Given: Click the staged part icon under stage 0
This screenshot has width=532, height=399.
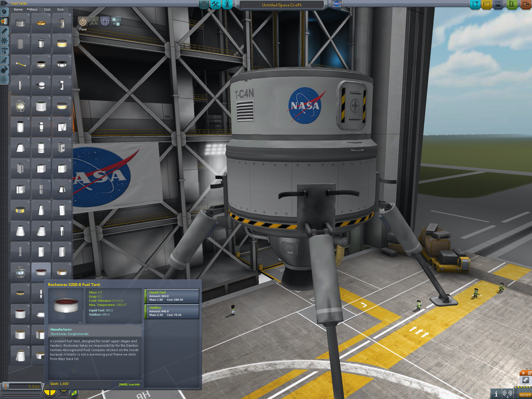Looking at the screenshot, I should coord(526,380).
